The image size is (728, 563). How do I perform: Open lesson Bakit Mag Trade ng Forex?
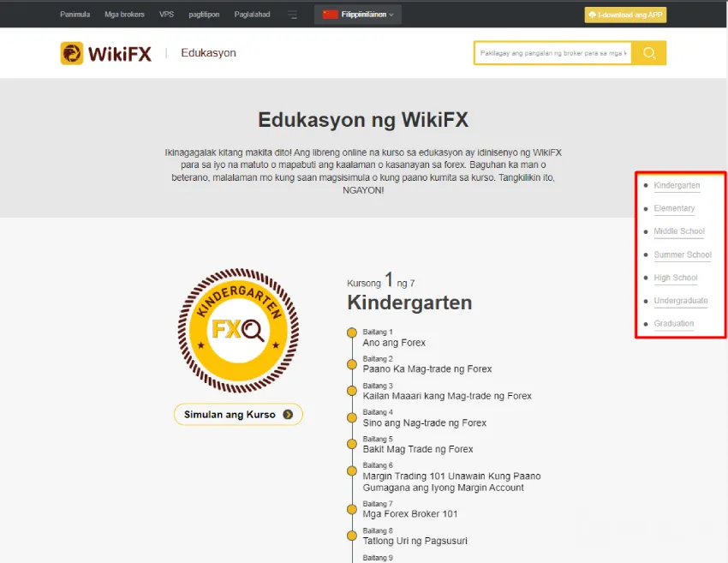[x=418, y=449]
